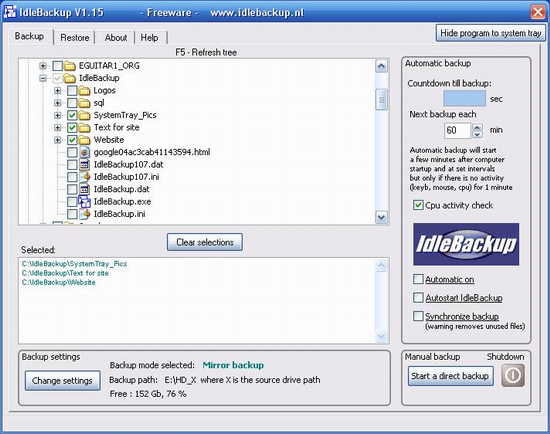Screen dimensions: 550x434
Task: Open the Help tab
Action: [x=149, y=38]
